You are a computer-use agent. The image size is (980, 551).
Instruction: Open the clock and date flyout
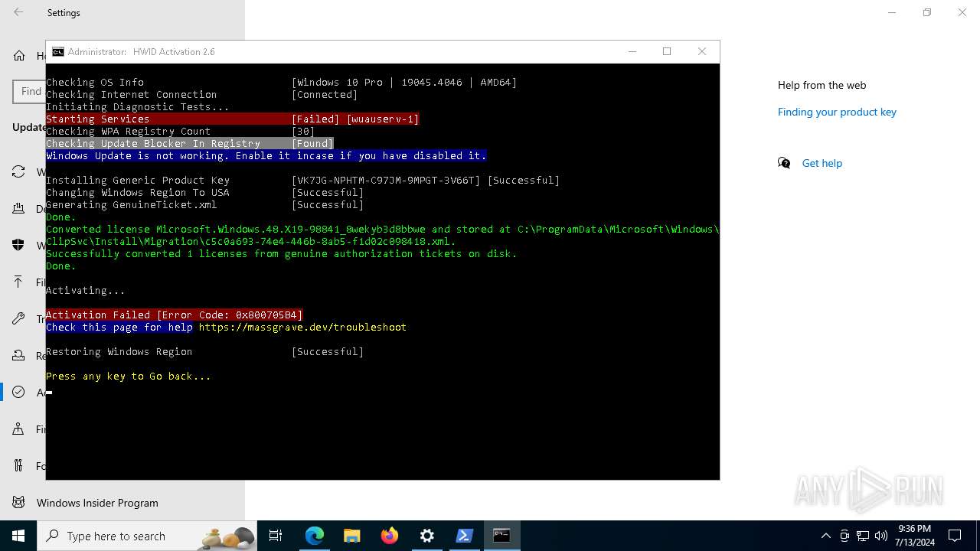click(x=914, y=536)
